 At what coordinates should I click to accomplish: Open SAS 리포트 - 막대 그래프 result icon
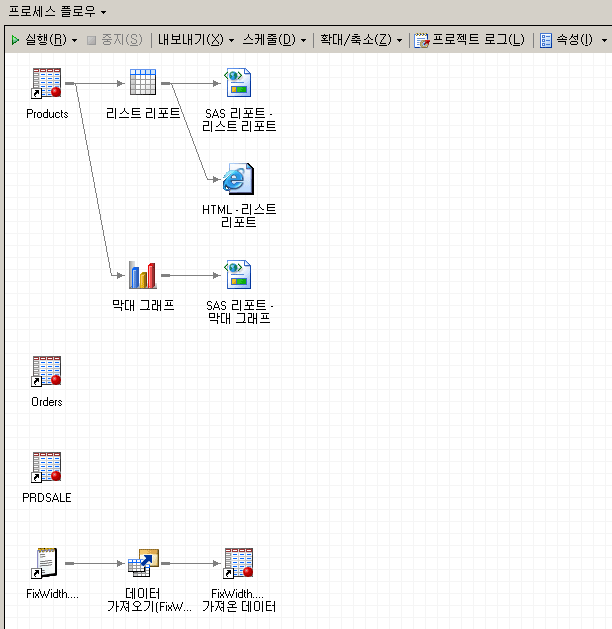(x=238, y=275)
